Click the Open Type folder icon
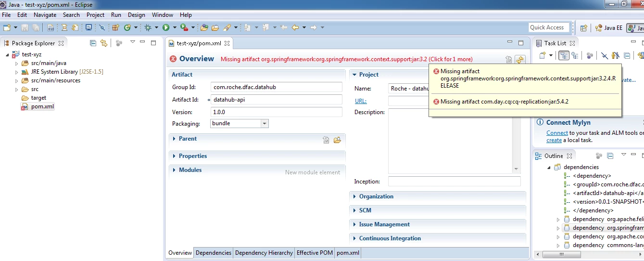The height and width of the screenshot is (261, 644). pyautogui.click(x=204, y=28)
